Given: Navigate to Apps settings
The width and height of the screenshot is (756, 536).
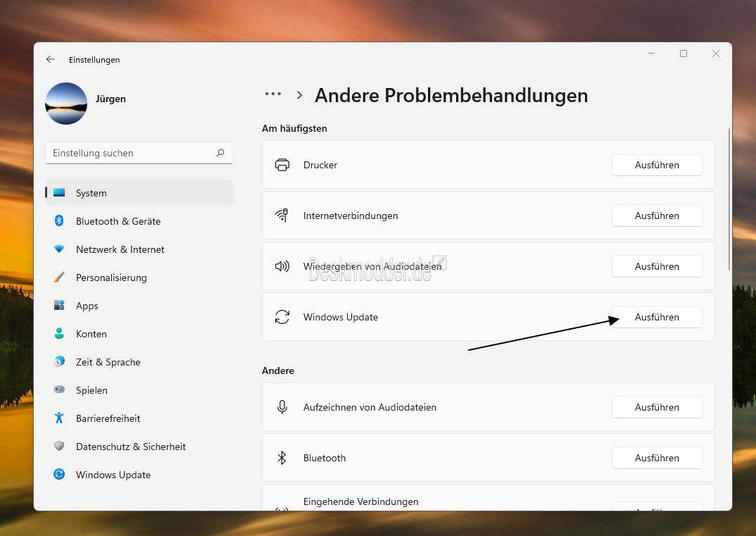Looking at the screenshot, I should point(139,306).
